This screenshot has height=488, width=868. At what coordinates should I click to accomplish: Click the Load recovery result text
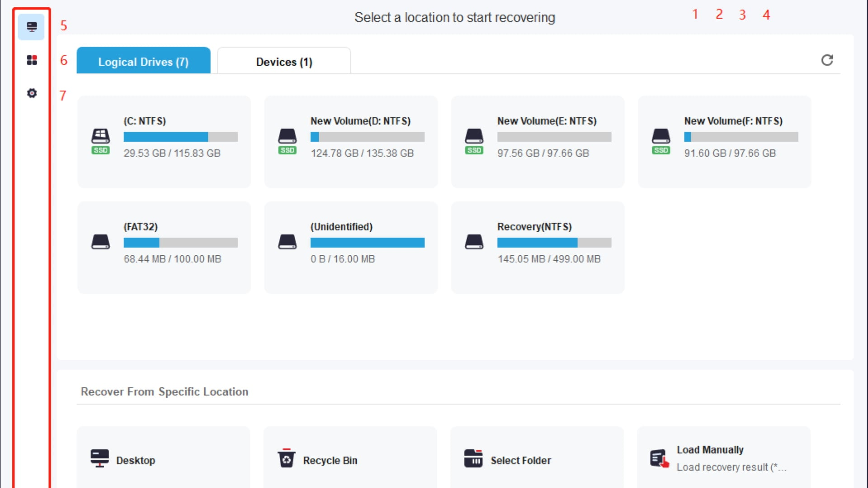point(731,467)
